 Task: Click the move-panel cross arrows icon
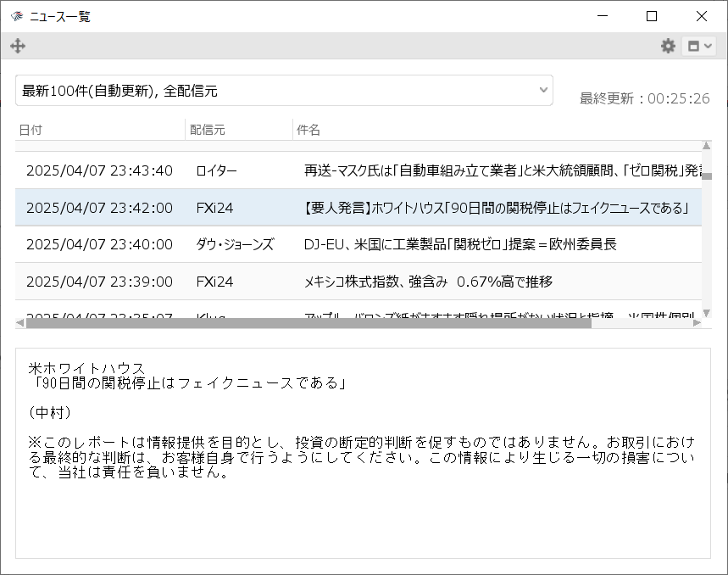[x=18, y=46]
